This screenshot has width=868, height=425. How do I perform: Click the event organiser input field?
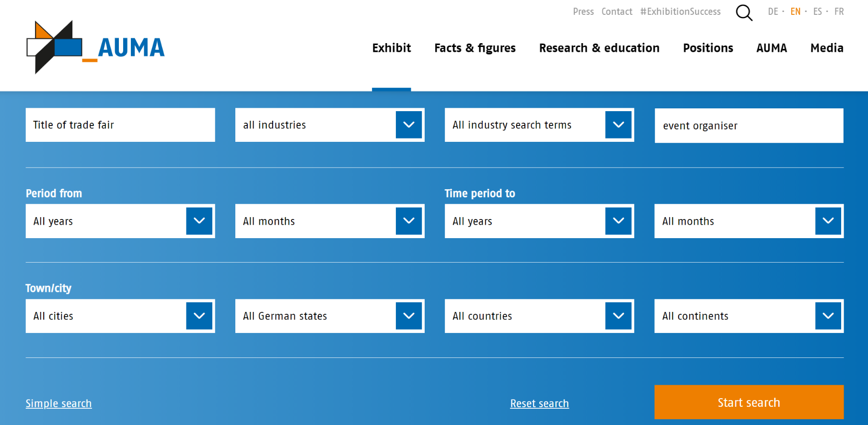[x=749, y=126]
